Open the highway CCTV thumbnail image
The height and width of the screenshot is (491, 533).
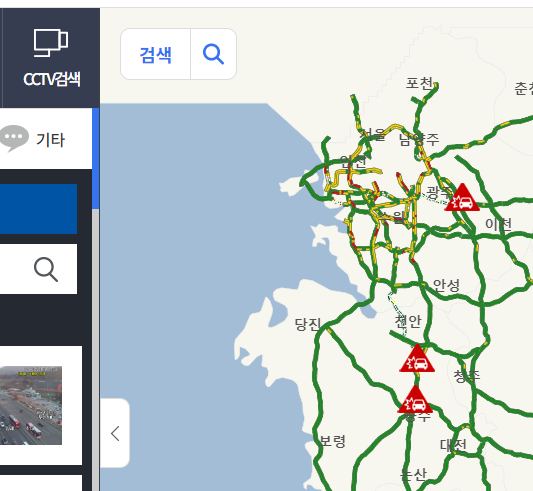[x=31, y=405]
